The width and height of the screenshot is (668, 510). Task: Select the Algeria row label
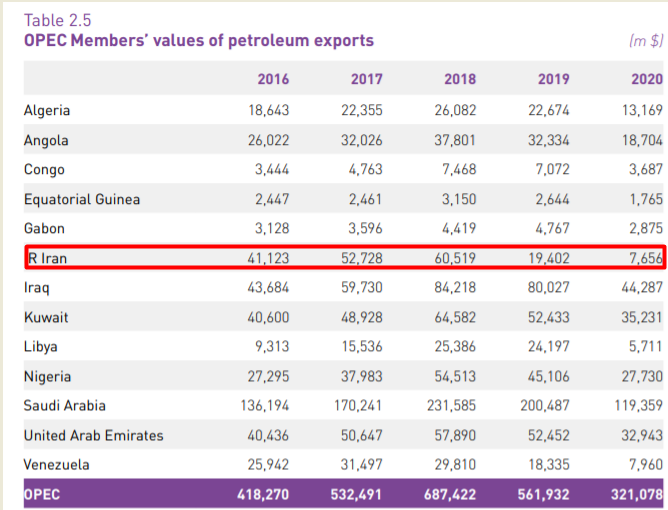[x=47, y=110]
